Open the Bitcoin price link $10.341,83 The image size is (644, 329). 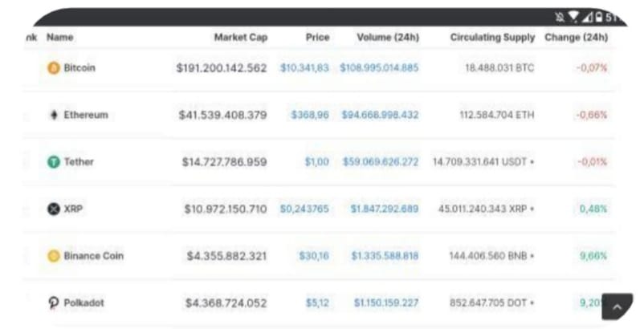coord(304,67)
